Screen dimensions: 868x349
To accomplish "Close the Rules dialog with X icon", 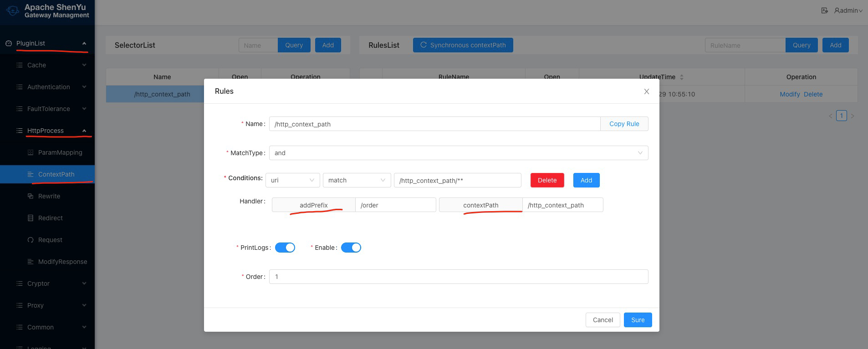I will 646,91.
